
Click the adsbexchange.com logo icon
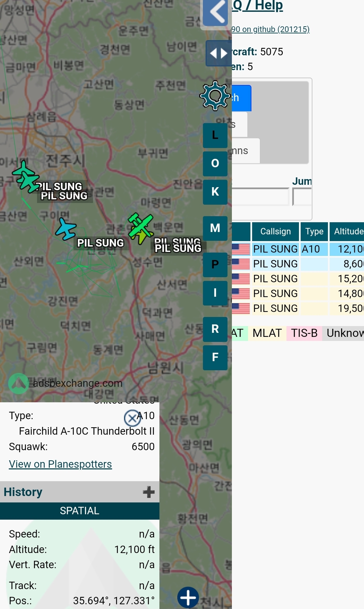click(x=19, y=383)
